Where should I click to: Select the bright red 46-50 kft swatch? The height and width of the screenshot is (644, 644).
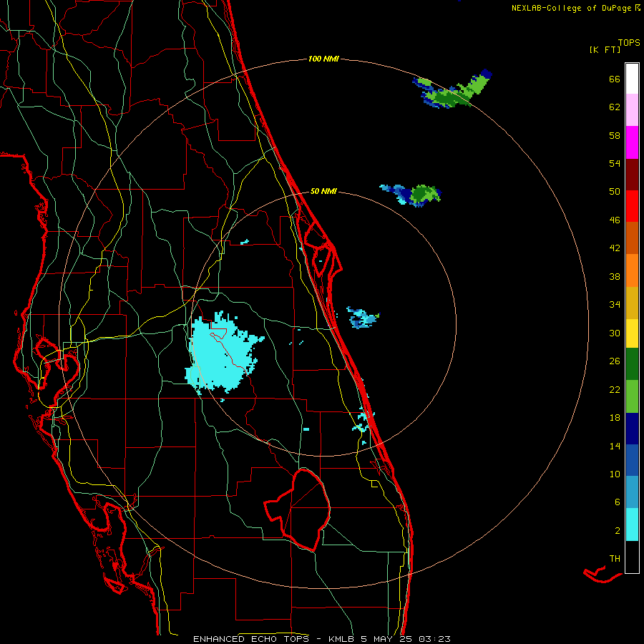coord(632,207)
